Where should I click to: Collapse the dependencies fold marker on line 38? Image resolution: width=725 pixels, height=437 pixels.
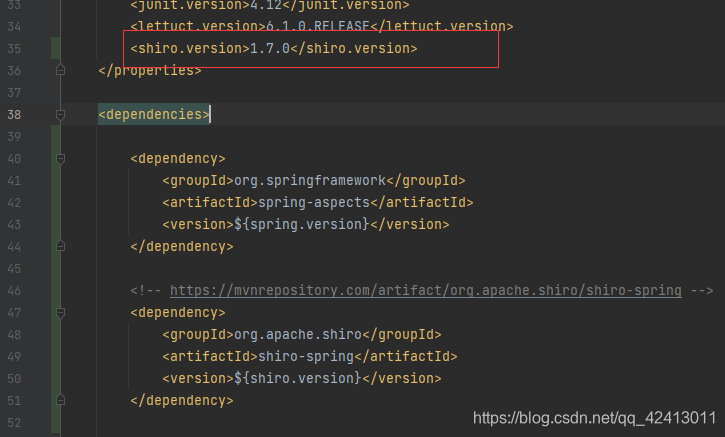(x=60, y=114)
